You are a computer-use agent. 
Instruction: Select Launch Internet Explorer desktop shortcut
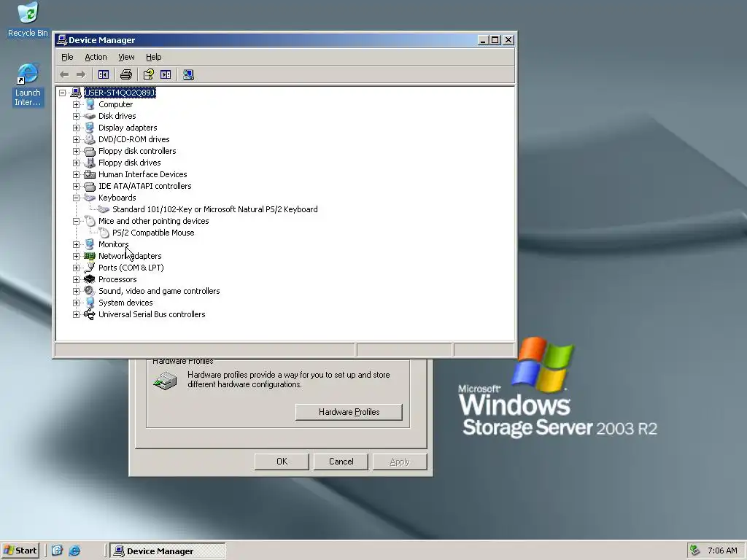point(28,85)
